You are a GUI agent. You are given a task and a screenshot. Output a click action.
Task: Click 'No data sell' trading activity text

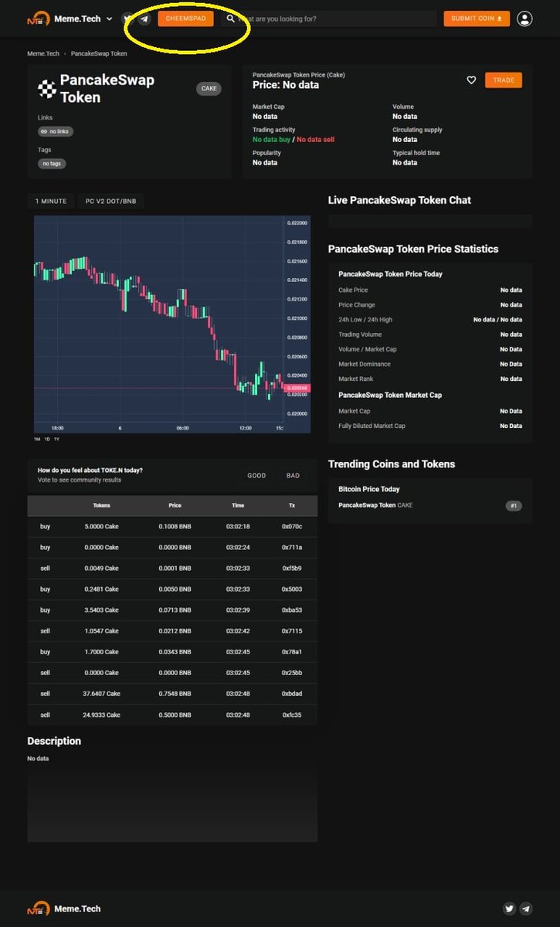tap(316, 140)
